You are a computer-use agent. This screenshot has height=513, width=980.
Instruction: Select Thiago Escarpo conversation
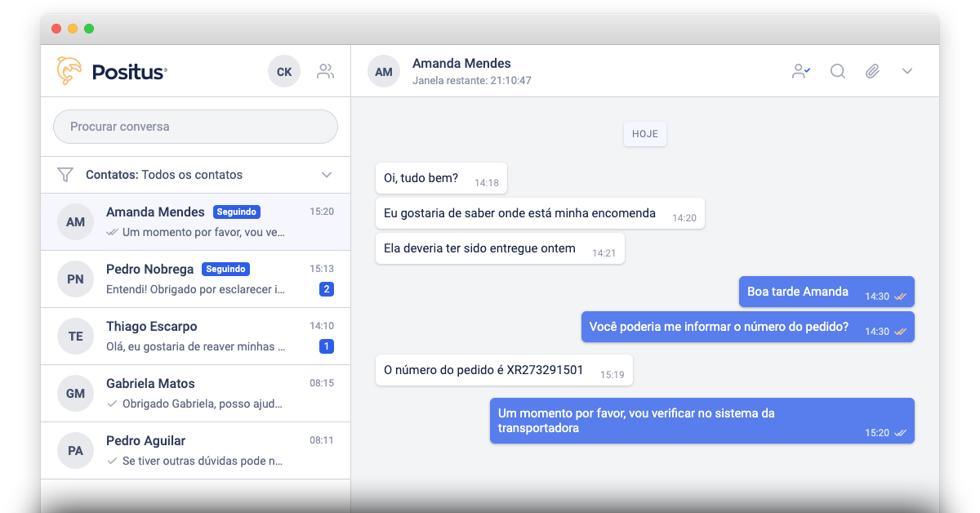pyautogui.click(x=195, y=336)
